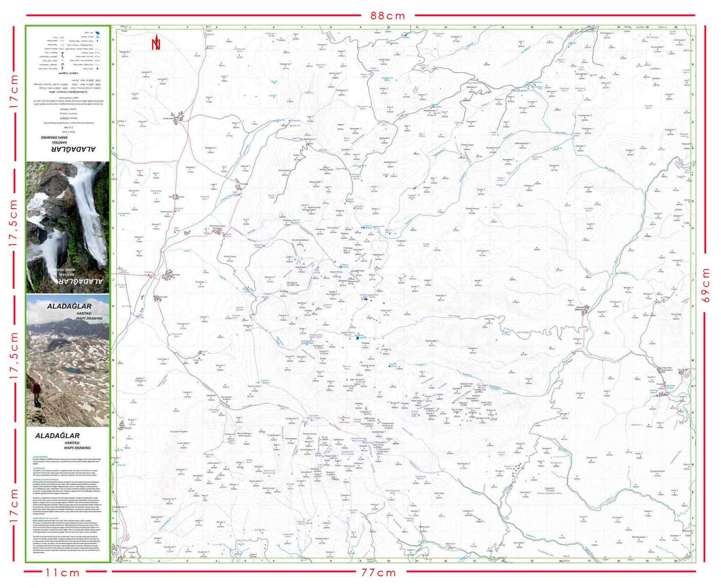This screenshot has height=588, width=721.
Task: Click the 77cm map width label
Action: 379,572
